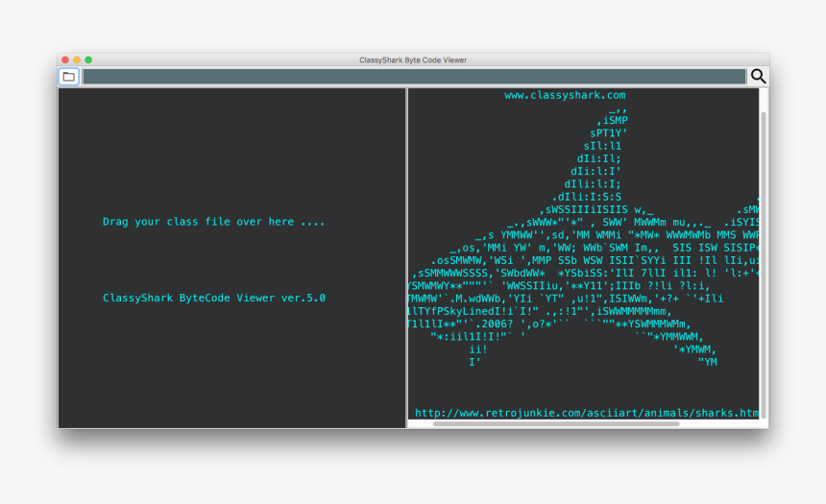
Task: Click the horizontal scrollbar thumb
Action: click(x=555, y=423)
